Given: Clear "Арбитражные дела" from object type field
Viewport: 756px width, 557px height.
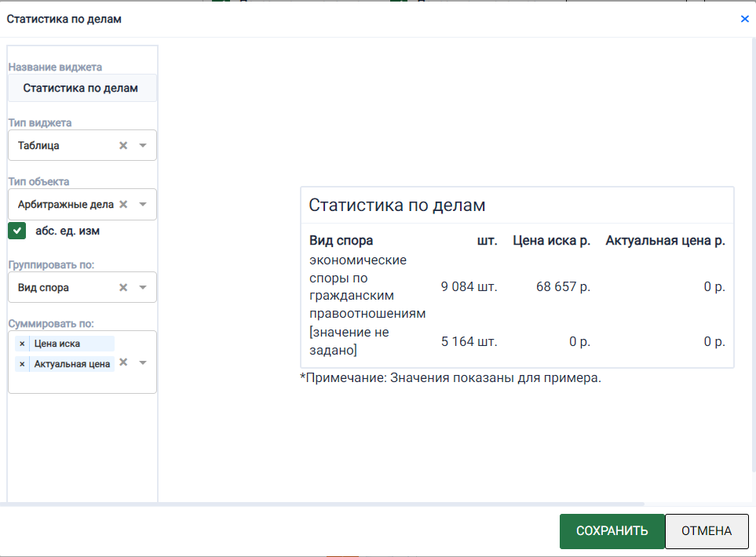Looking at the screenshot, I should click(122, 204).
